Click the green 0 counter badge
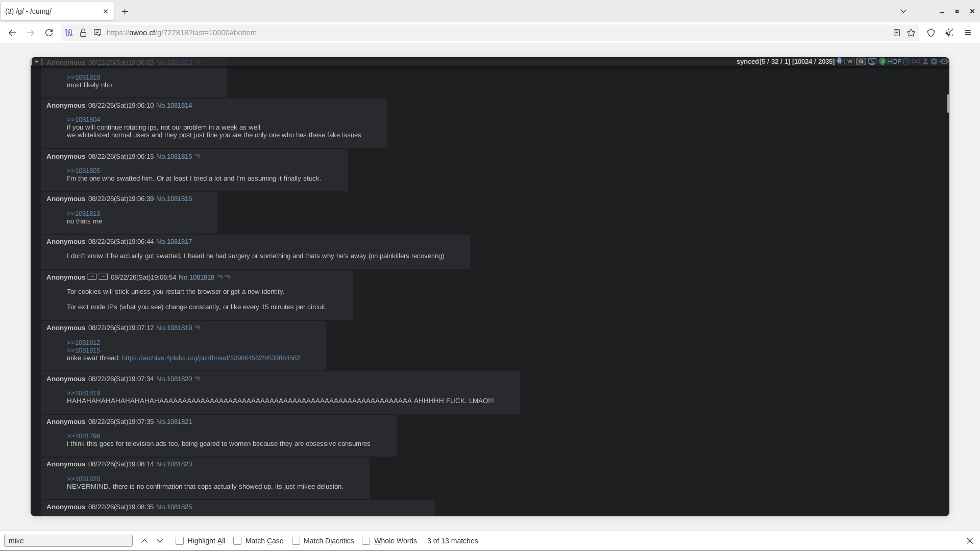 coord(883,61)
